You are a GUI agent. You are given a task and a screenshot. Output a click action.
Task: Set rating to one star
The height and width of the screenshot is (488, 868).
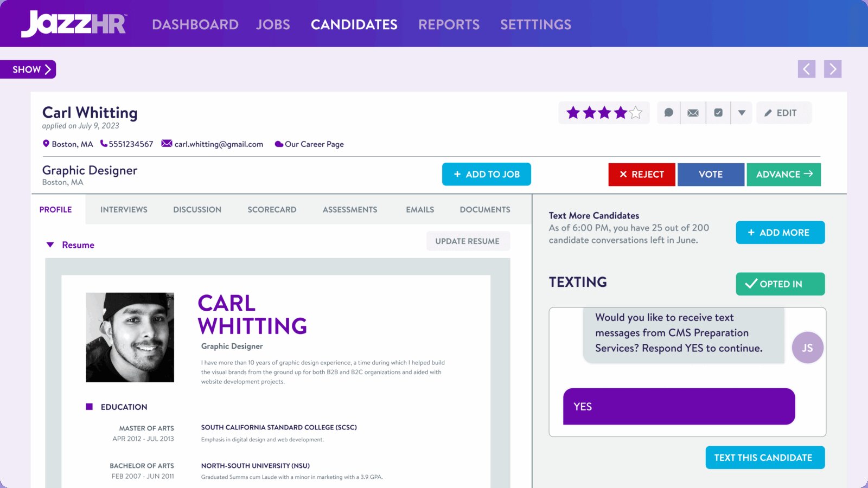[573, 113]
